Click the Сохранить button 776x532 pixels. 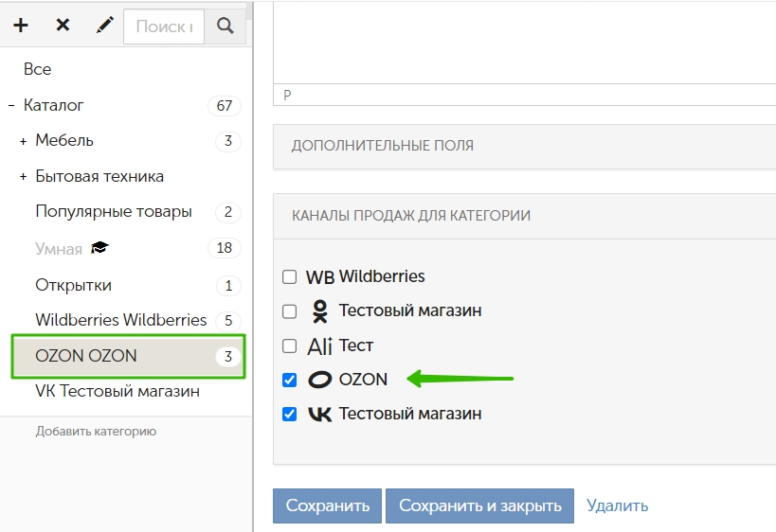click(327, 505)
